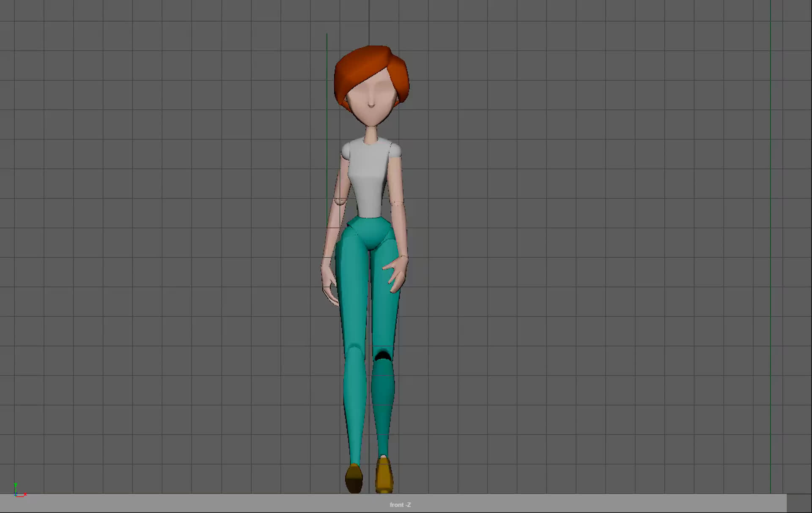The width and height of the screenshot is (812, 513).
Task: Click the green vertical line at far right
Action: tap(770, 254)
